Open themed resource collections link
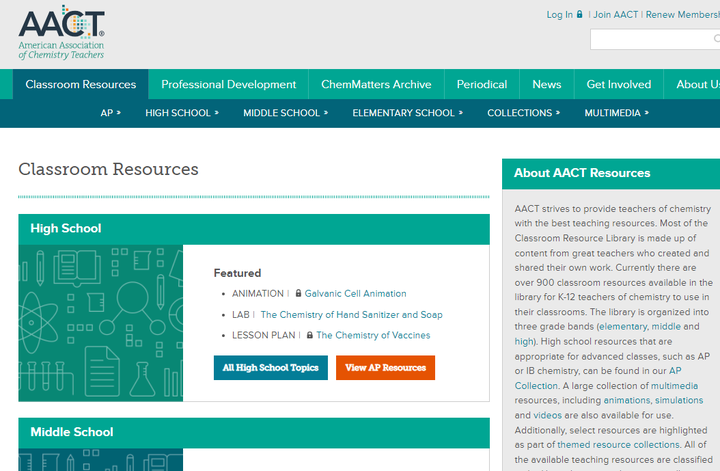Screen dimensions: 720x471 [618, 444]
